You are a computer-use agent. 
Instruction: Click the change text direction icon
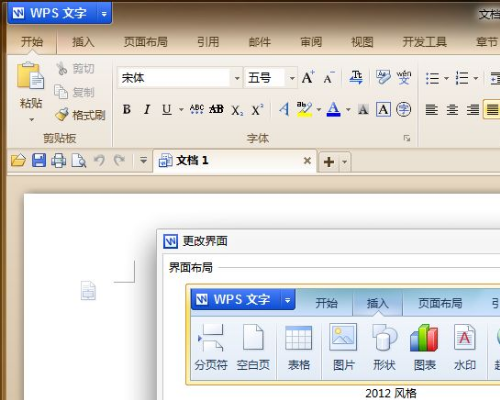[x=356, y=77]
